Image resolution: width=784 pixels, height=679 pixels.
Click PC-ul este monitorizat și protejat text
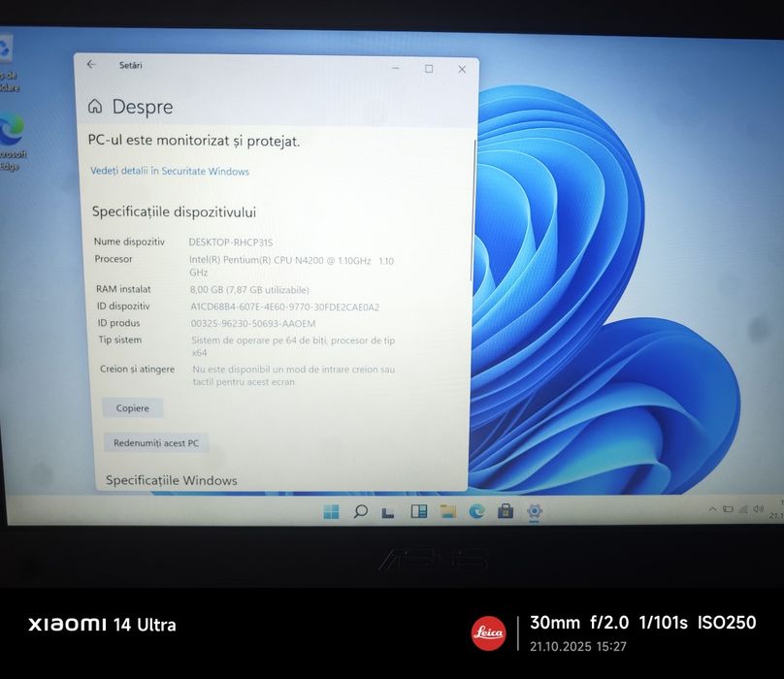pyautogui.click(x=194, y=141)
